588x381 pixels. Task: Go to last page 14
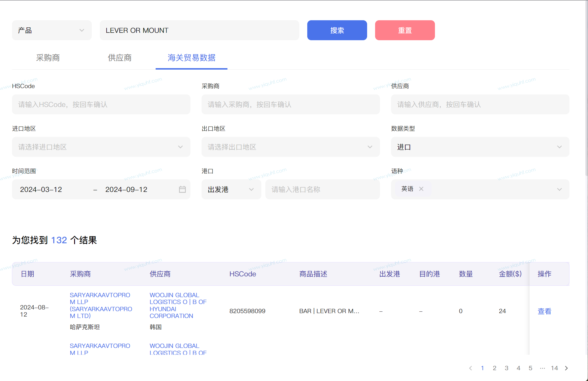tap(554, 368)
